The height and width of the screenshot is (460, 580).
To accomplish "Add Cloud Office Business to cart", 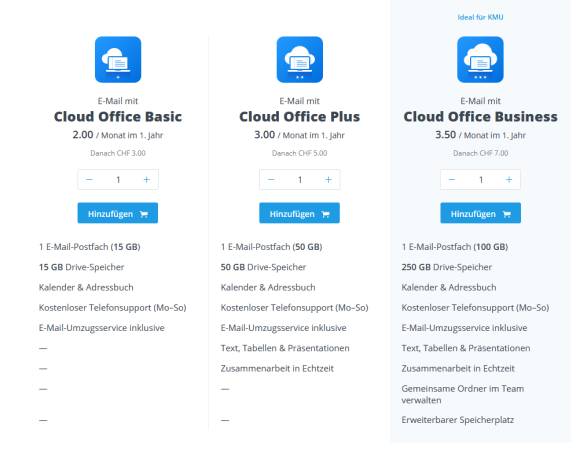I will pyautogui.click(x=480, y=213).
